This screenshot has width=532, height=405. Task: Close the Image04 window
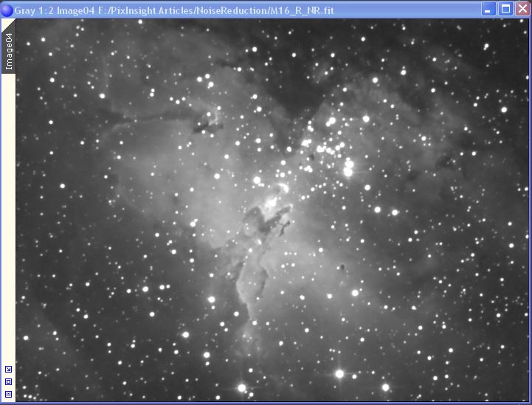point(523,9)
